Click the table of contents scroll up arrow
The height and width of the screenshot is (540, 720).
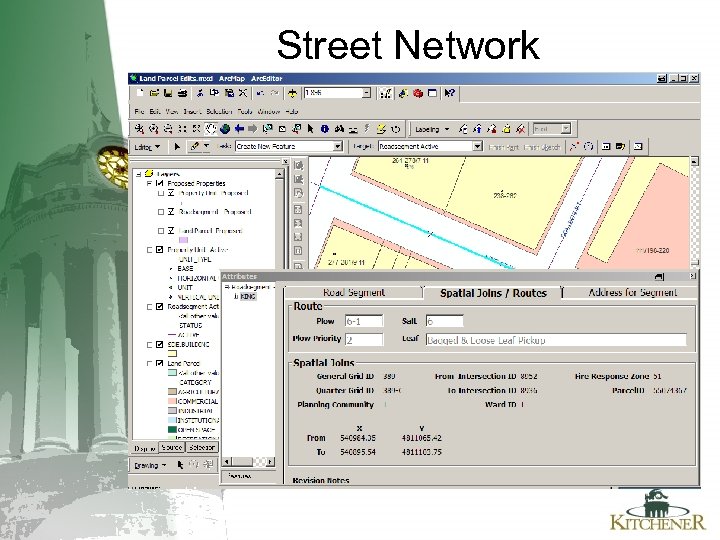tap(279, 174)
